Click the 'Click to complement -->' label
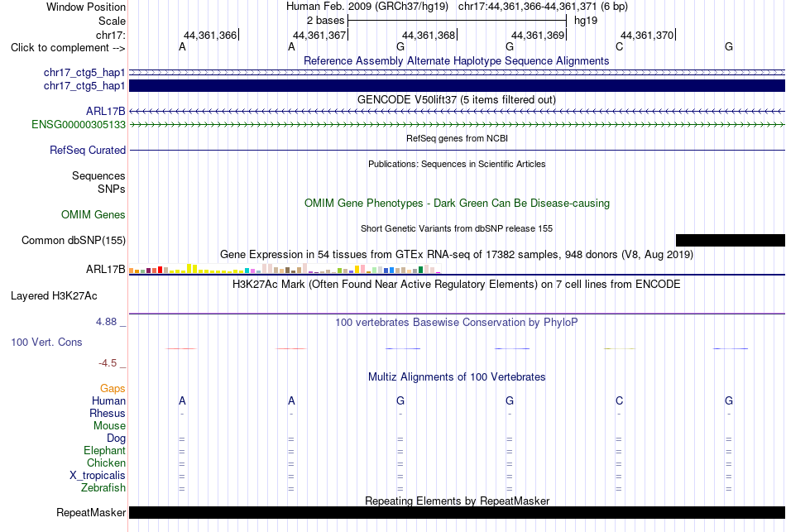Screen dimensions: 786x532 68,48
